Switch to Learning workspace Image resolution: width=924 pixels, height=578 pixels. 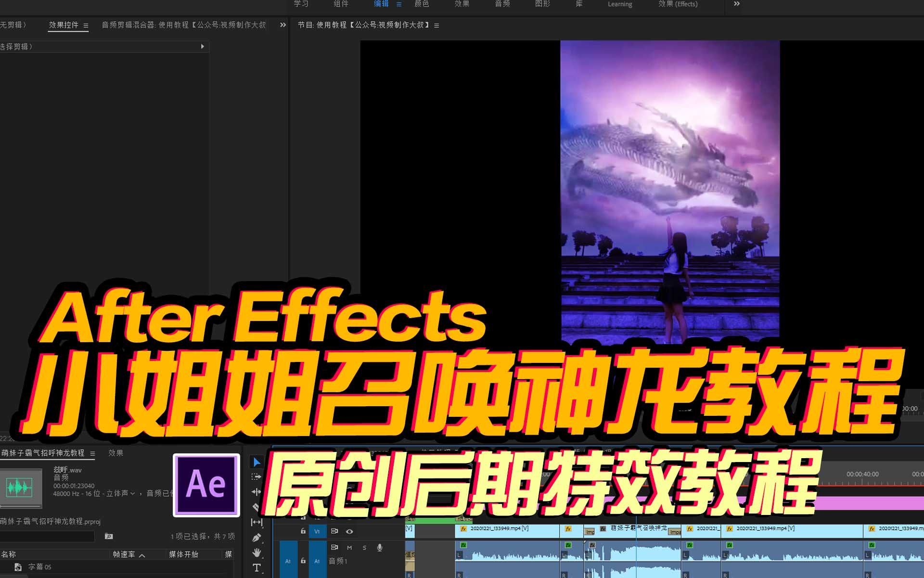pos(620,4)
